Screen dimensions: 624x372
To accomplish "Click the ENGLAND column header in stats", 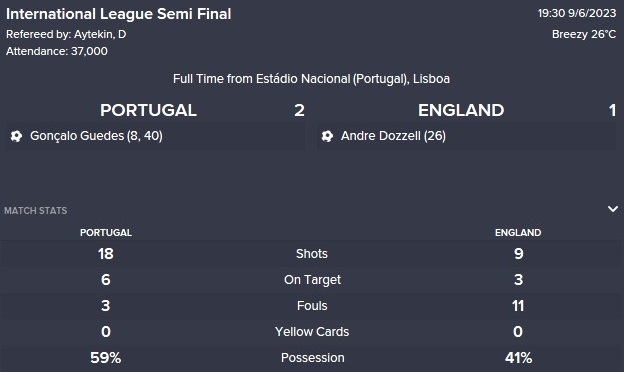I will coord(518,233).
